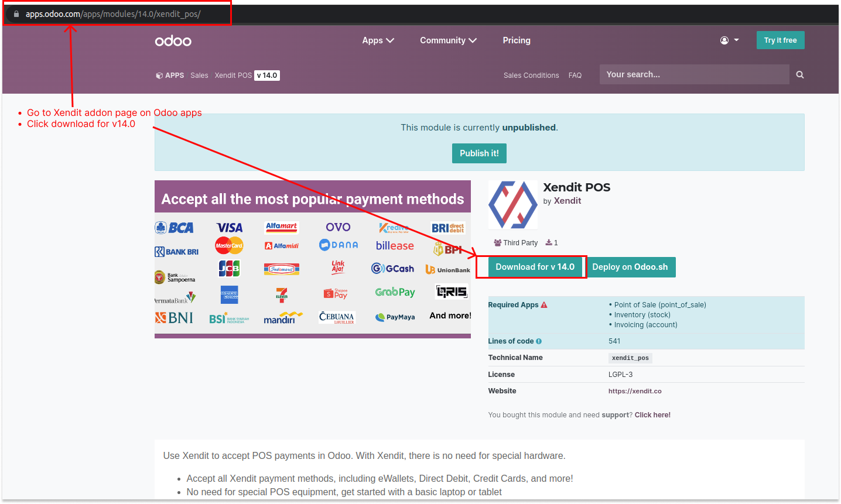Click the Try it free button
Image resolution: width=841 pixels, height=504 pixels.
780,40
